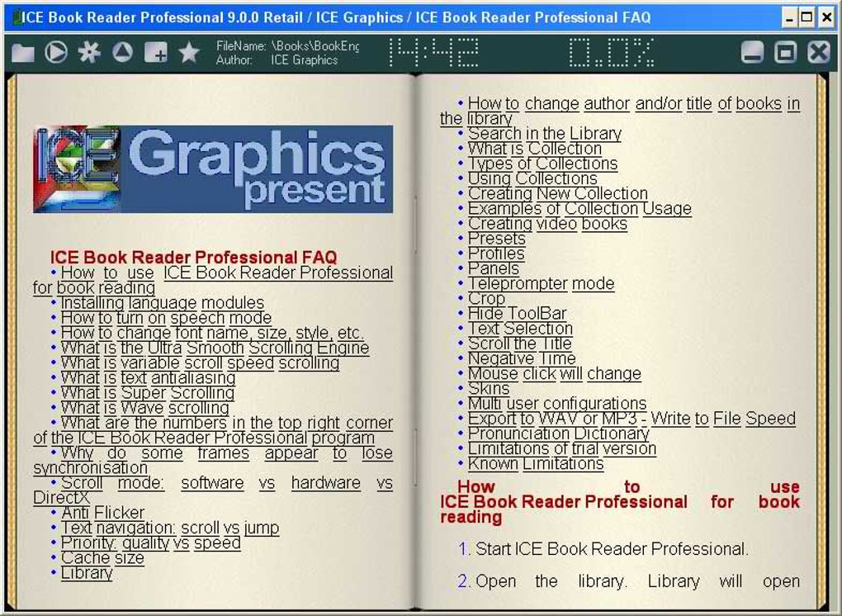Open 'What is Super Scrolling' link

148,393
